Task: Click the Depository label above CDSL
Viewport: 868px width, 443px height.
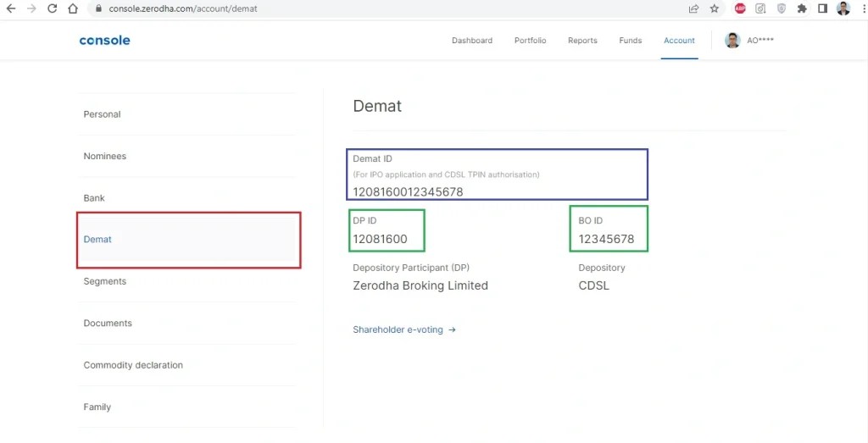Action: pyautogui.click(x=602, y=268)
